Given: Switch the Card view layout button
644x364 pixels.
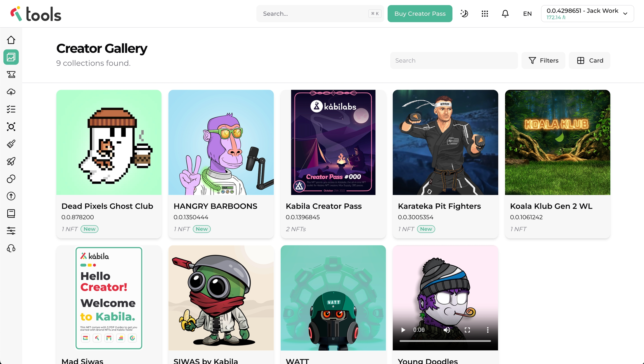Looking at the screenshot, I should click(589, 60).
